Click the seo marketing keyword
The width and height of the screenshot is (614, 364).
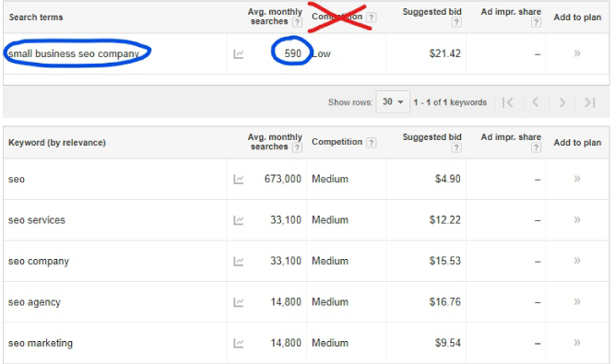41,343
